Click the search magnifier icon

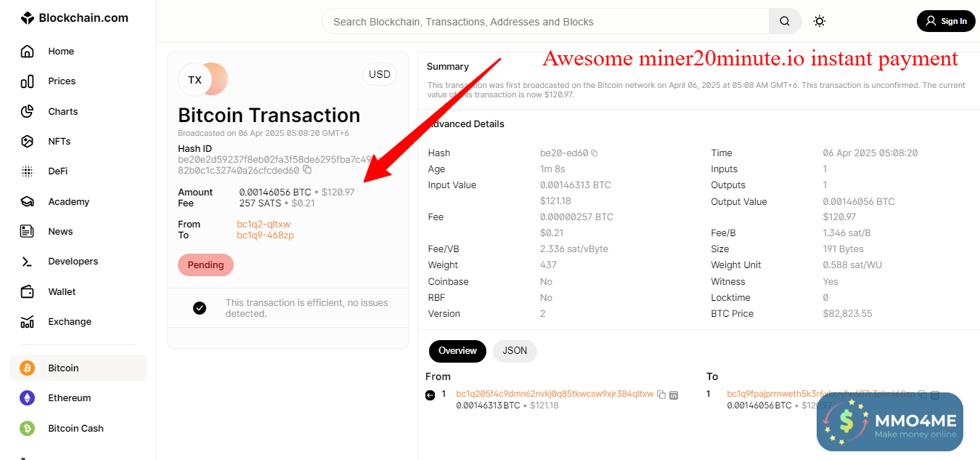coord(785,22)
